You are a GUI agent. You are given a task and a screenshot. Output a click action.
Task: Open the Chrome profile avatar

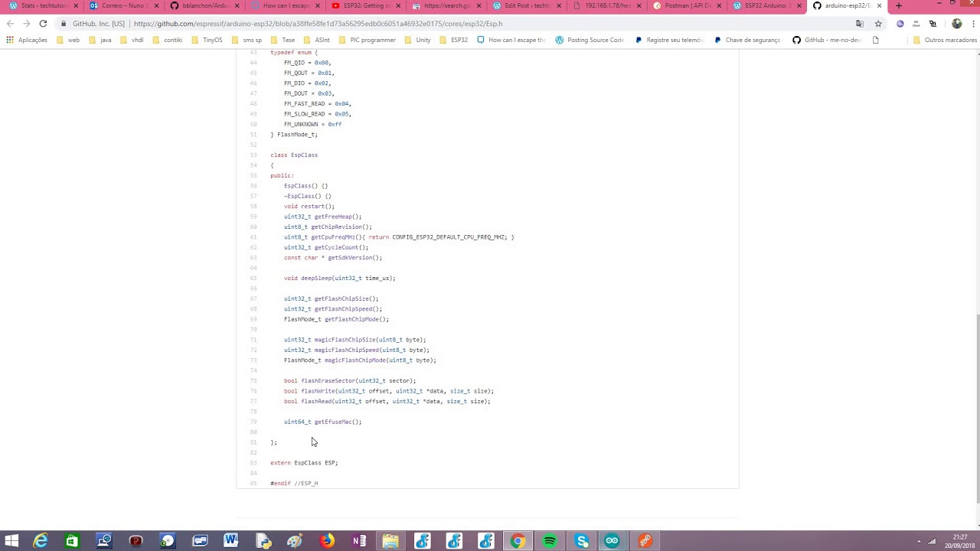tap(956, 24)
